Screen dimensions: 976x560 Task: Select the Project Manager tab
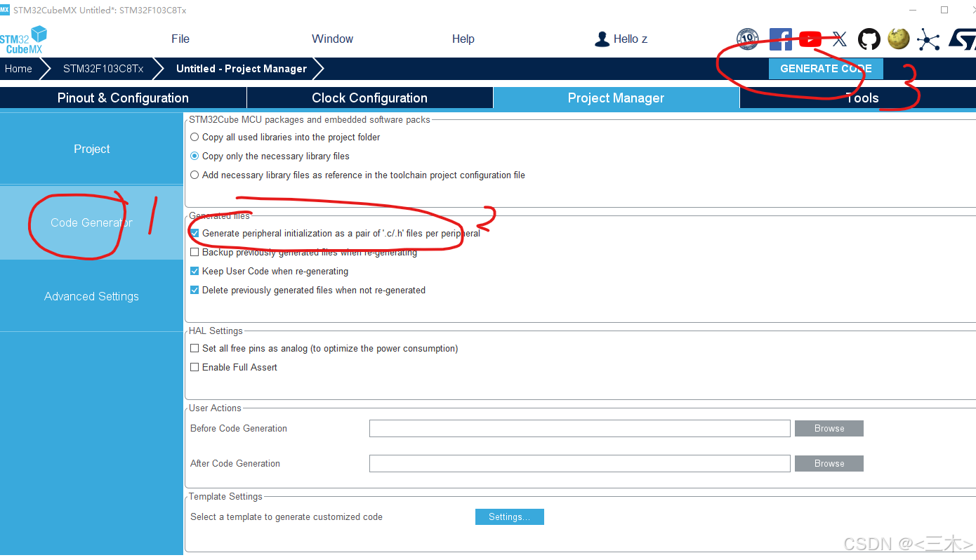tap(616, 98)
